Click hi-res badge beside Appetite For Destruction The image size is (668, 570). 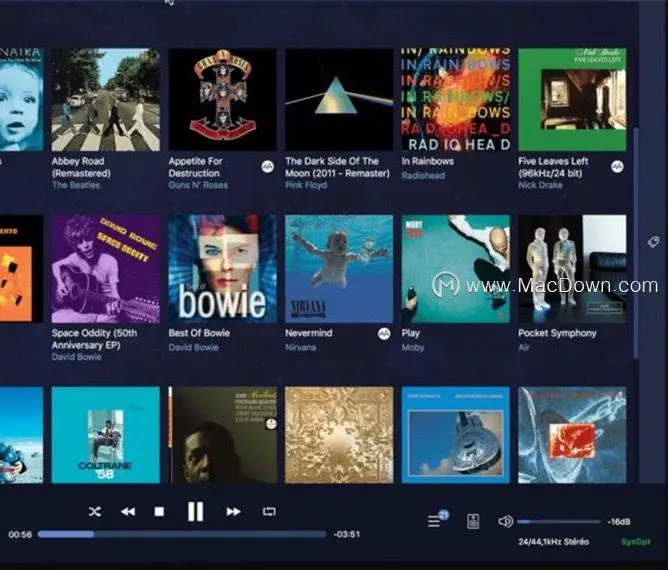(x=268, y=167)
